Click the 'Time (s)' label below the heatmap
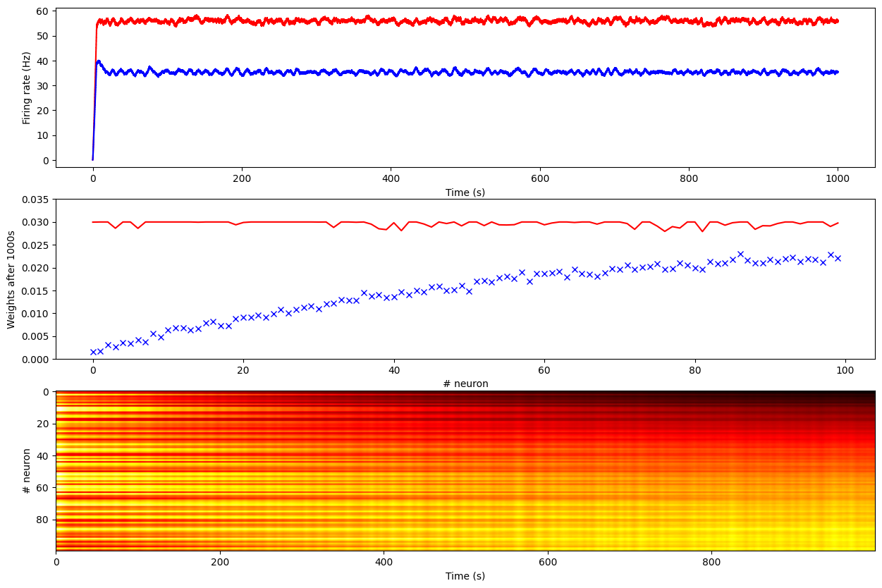The image size is (882, 588). pos(465,576)
